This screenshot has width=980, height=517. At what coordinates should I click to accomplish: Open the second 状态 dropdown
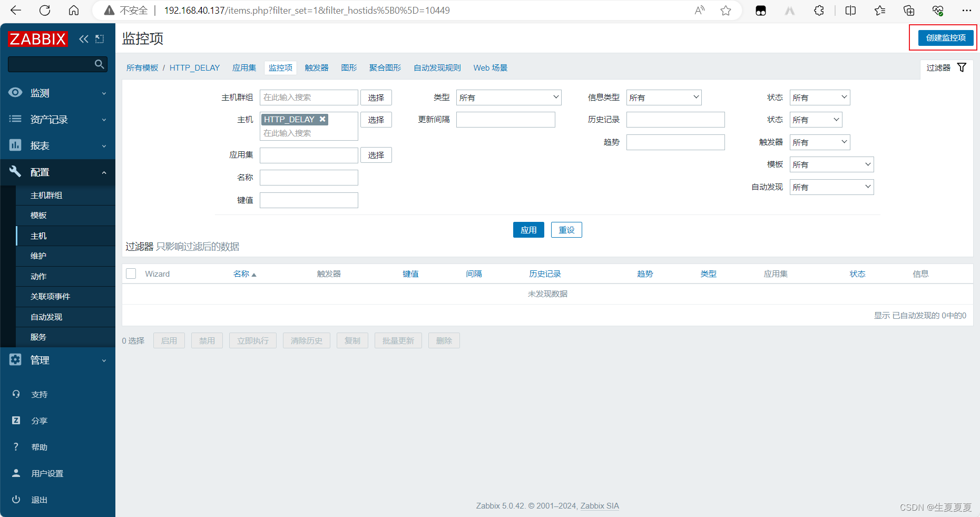[816, 120]
